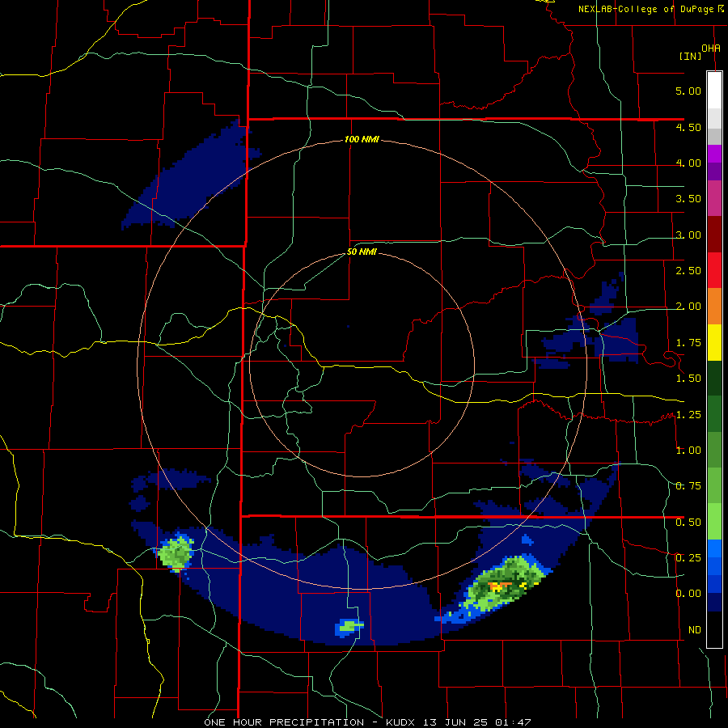Click the 1.00 legend value
This screenshot has width=728, height=728.
click(x=688, y=451)
